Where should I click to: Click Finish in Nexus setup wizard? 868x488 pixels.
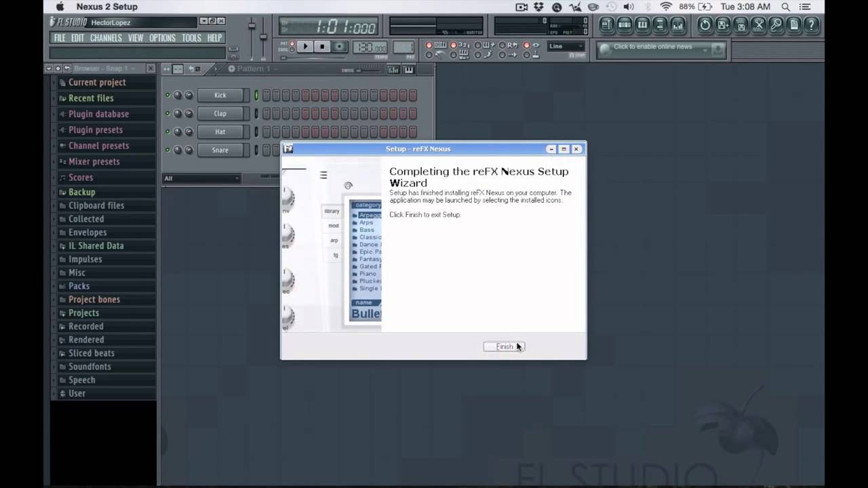point(504,346)
